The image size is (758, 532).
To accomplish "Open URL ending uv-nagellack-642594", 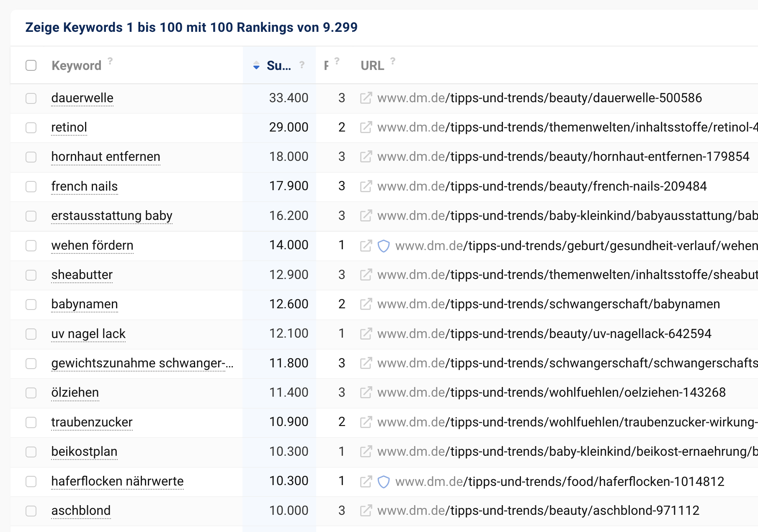I will 544,334.
